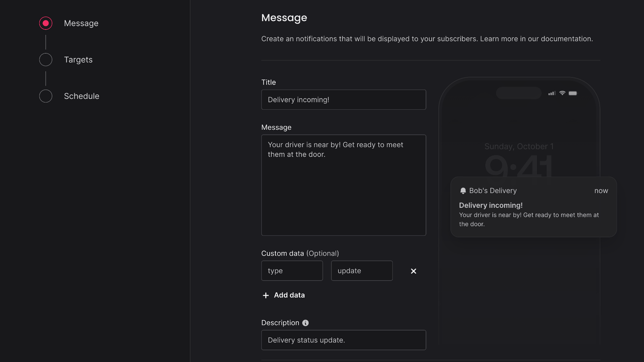Click the signal strength bars icon

pos(552,93)
